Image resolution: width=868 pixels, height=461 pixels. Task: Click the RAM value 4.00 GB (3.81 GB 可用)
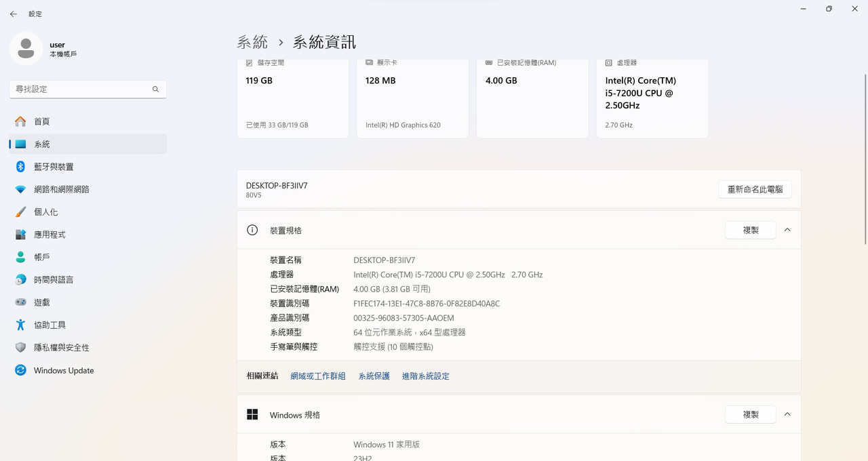392,289
